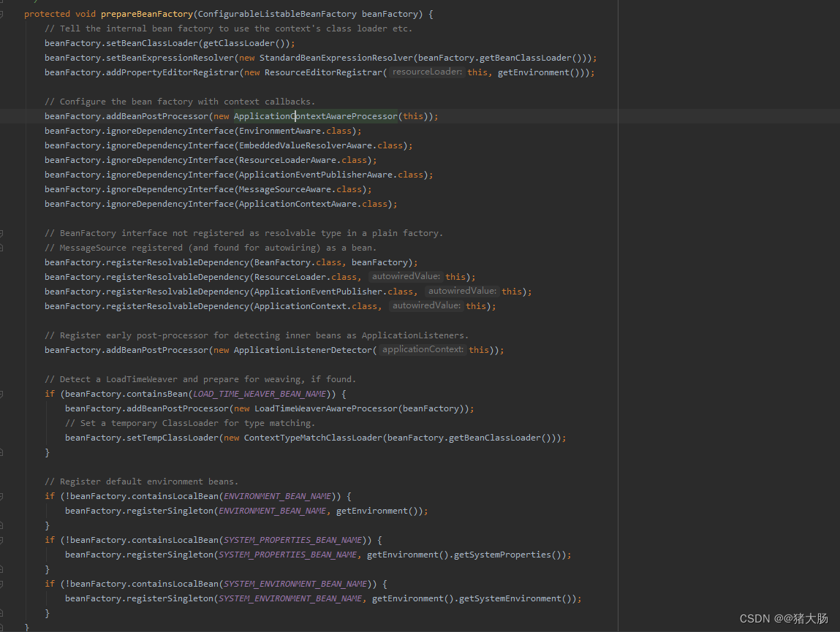The height and width of the screenshot is (632, 840).
Task: Collapse the LOAD_TIME_WEAVER if block fold marker
Action: click(x=1, y=395)
